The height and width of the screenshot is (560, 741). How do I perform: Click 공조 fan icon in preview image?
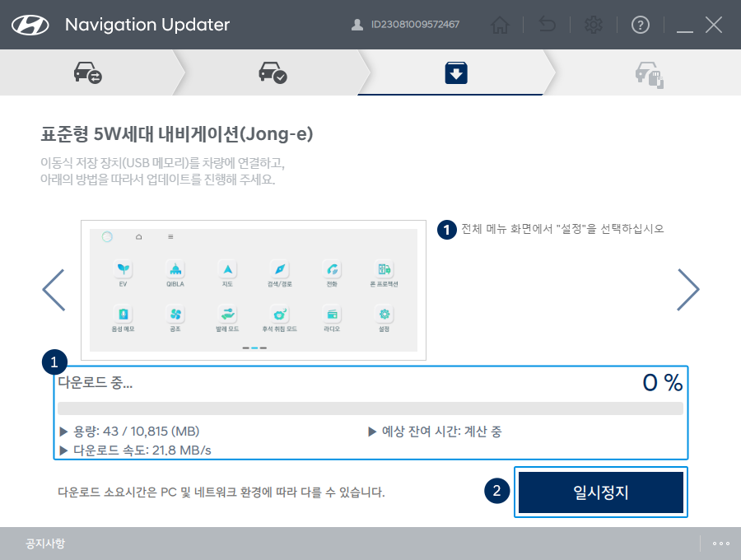tap(175, 315)
